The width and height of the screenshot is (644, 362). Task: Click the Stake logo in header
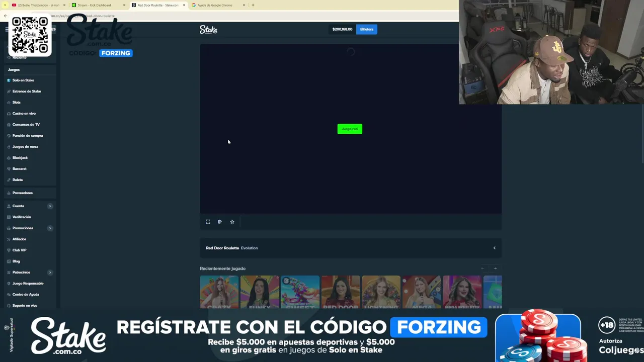(208, 30)
